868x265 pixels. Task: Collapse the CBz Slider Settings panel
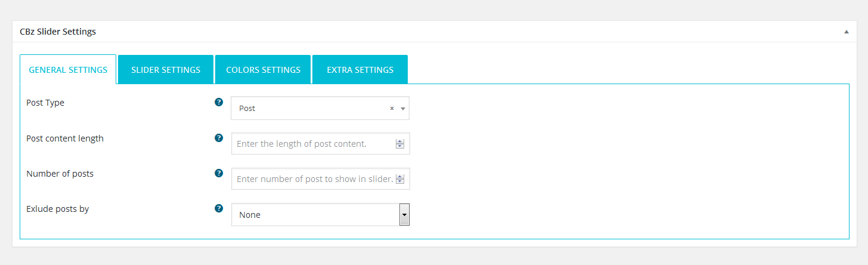(x=846, y=32)
